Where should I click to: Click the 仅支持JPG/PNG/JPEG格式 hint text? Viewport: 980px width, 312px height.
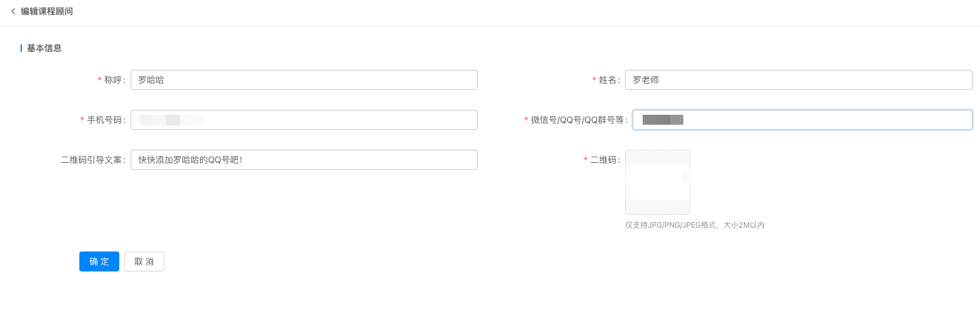click(x=671, y=225)
